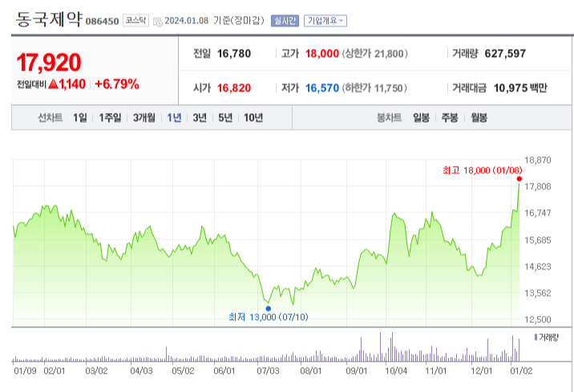Click the 코스닥 market badge

[x=135, y=21]
